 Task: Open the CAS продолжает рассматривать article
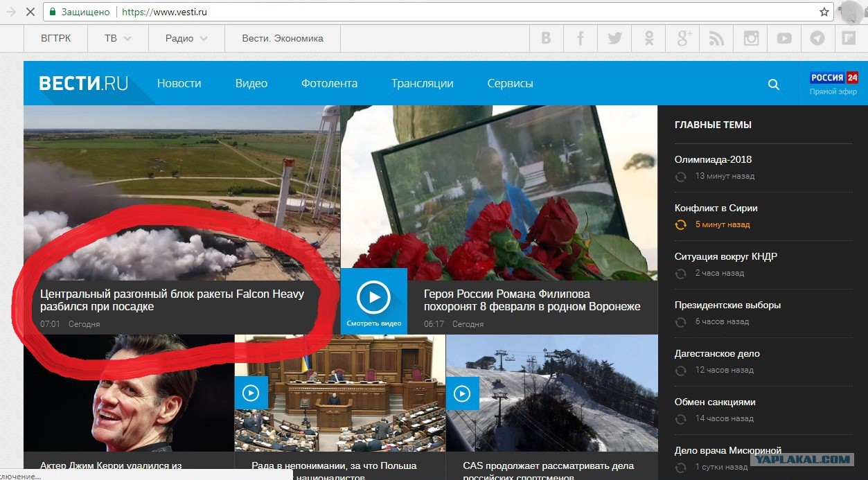pyautogui.click(x=549, y=470)
